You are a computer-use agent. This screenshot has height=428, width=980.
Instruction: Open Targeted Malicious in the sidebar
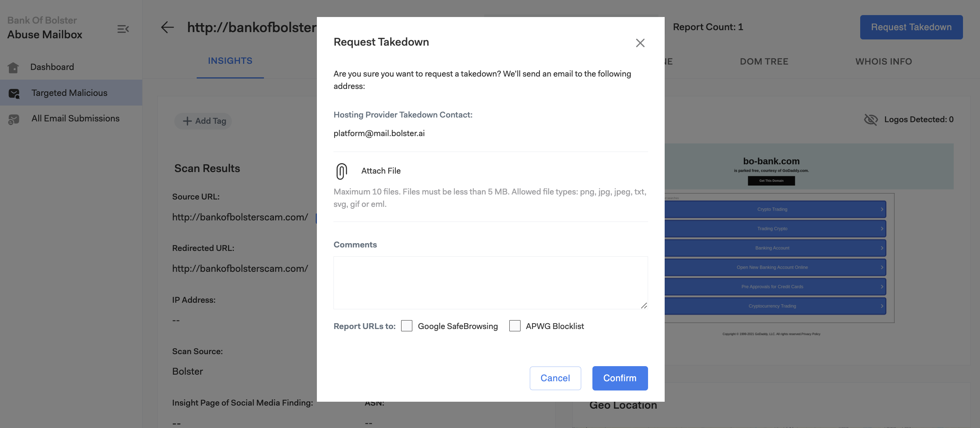pyautogui.click(x=71, y=93)
